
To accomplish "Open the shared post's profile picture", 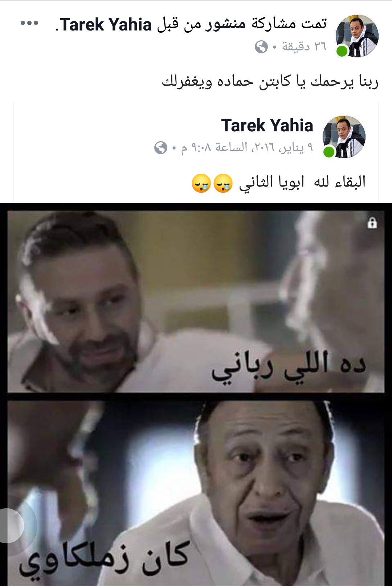I will pos(344,137).
